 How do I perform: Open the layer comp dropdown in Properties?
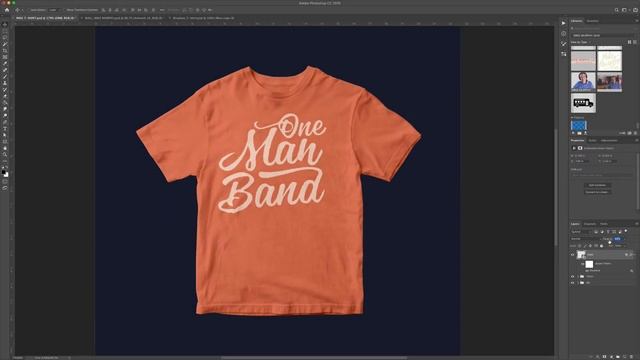coord(602,175)
